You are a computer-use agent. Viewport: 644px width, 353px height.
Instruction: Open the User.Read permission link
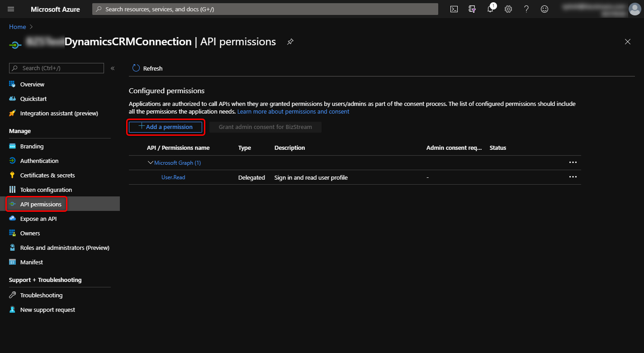click(x=173, y=177)
